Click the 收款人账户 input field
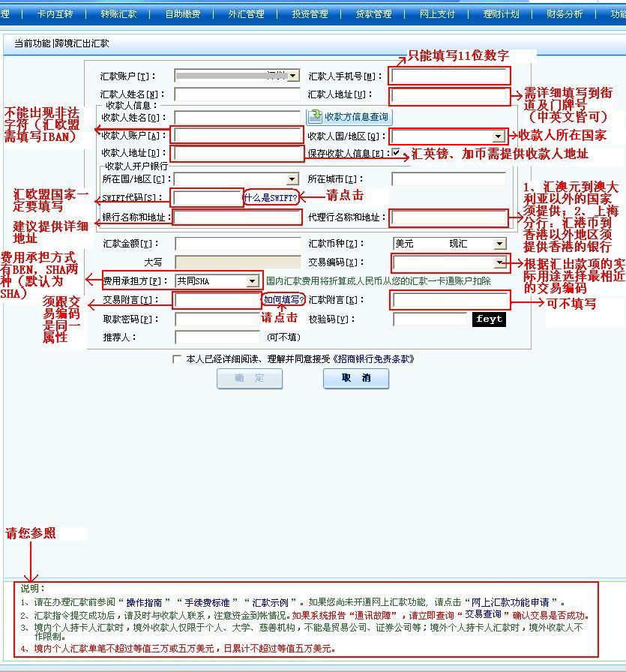Viewport: 626px width, 672px height. click(x=238, y=135)
